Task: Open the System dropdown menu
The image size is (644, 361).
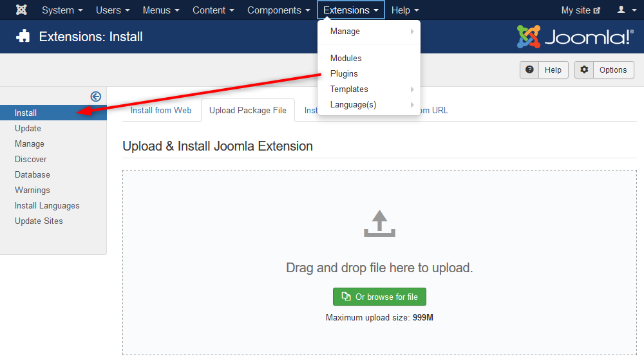Action: click(x=62, y=10)
